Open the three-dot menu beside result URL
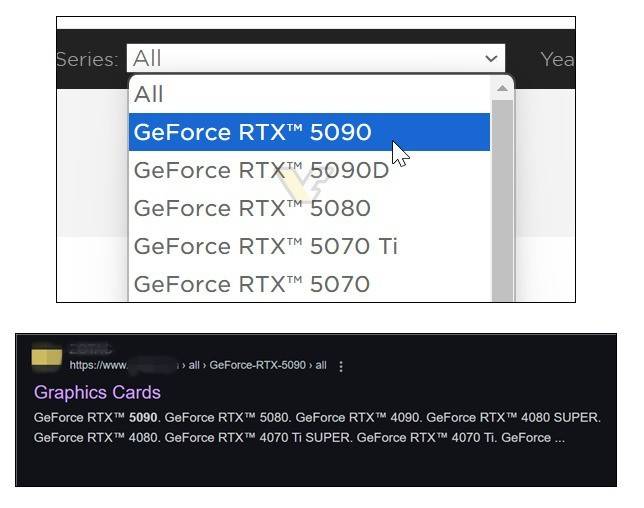This screenshot has height=508, width=644. 340,366
